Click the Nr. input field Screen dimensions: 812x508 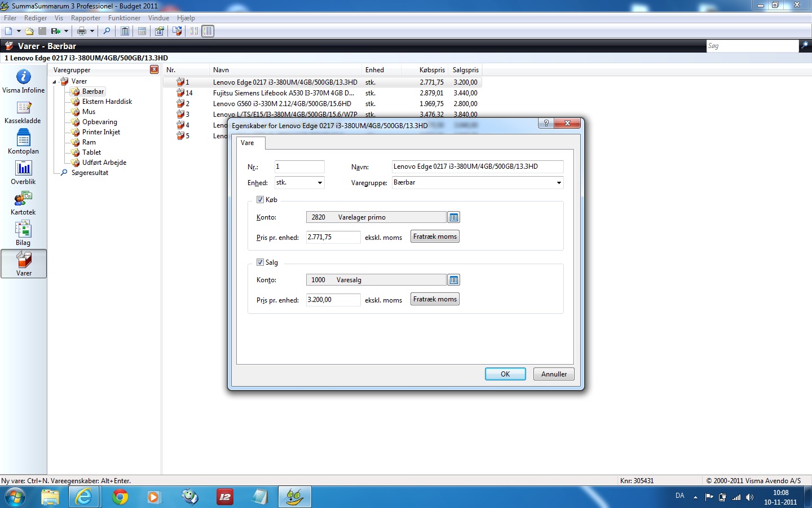299,167
